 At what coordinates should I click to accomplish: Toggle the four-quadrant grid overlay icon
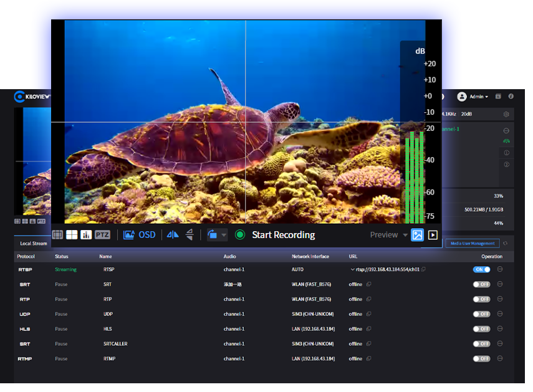72,235
